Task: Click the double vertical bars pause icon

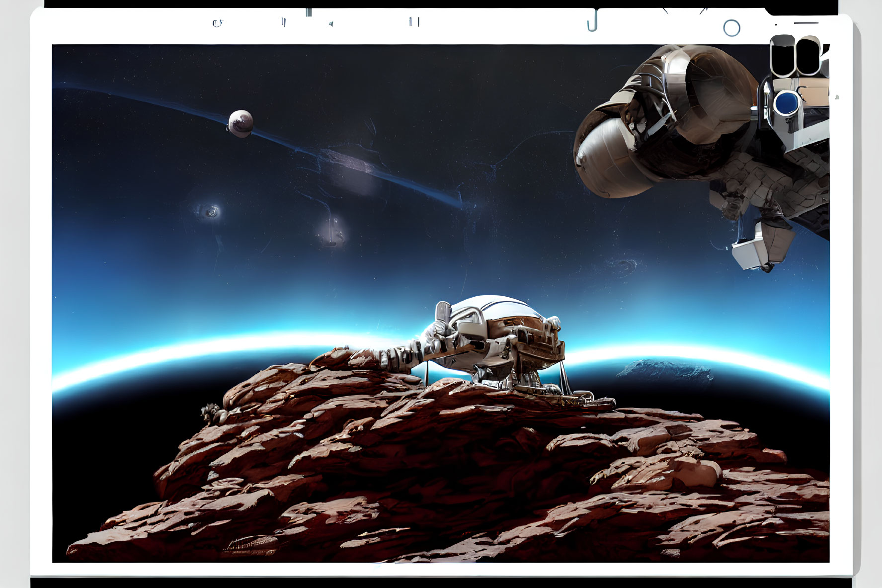Action: click(x=414, y=21)
